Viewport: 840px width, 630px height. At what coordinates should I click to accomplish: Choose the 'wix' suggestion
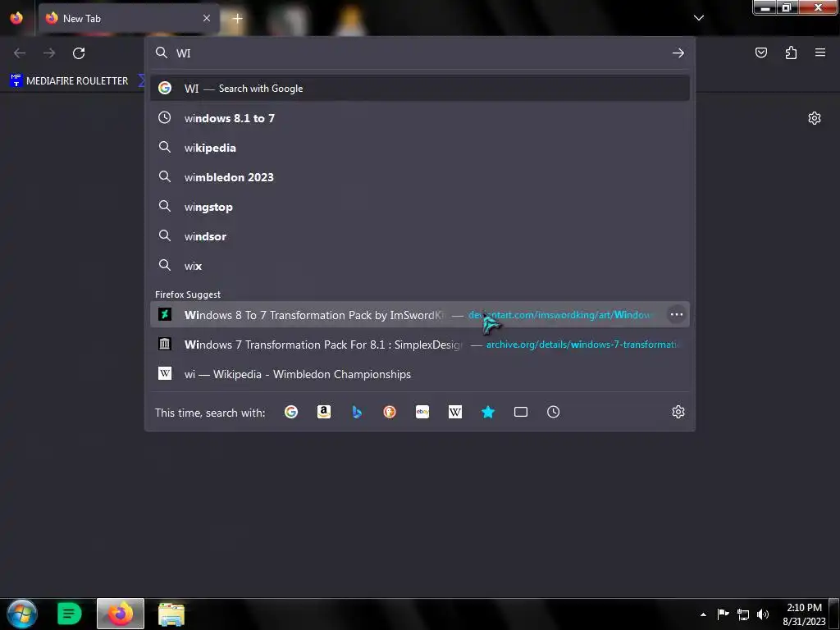click(420, 266)
